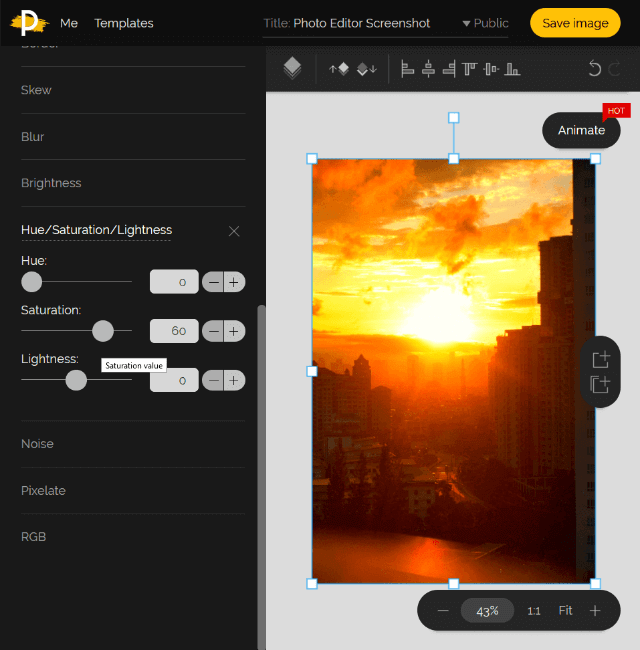640x650 pixels.
Task: Align selection to right edge
Action: tap(449, 69)
